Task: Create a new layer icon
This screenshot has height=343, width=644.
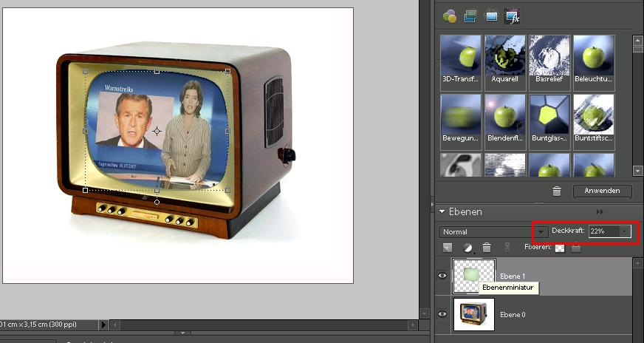Action: pos(448,248)
